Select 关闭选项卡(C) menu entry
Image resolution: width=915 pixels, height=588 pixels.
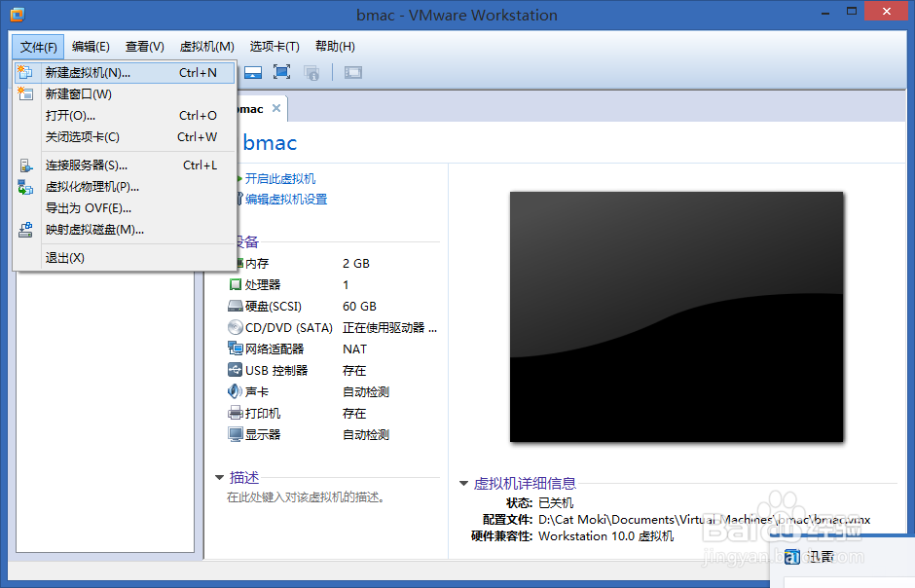pyautogui.click(x=125, y=137)
